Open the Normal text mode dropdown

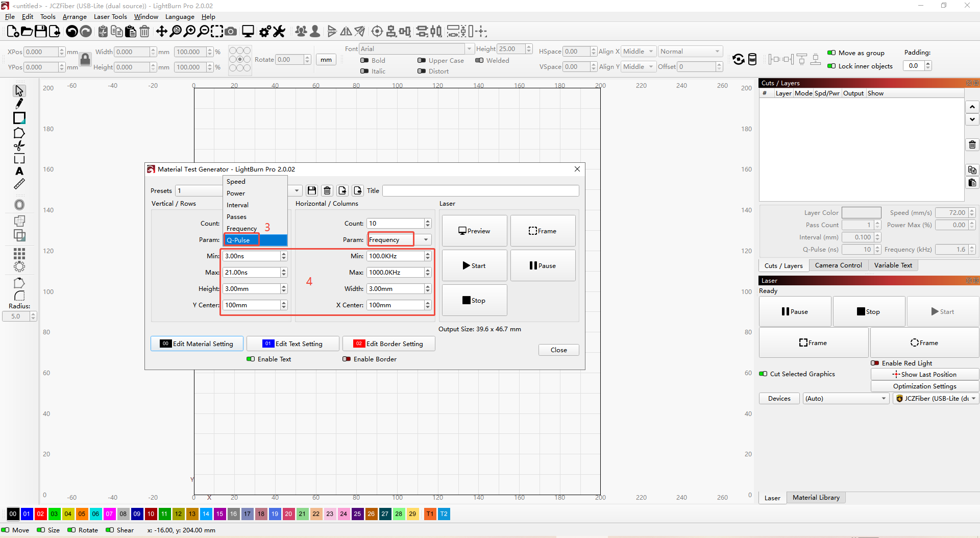pos(690,52)
